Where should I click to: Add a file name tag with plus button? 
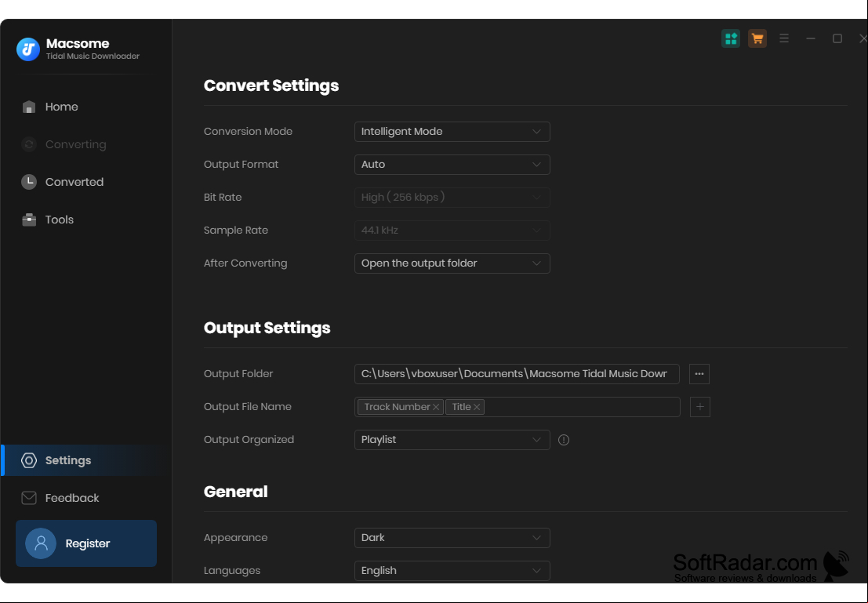700,407
